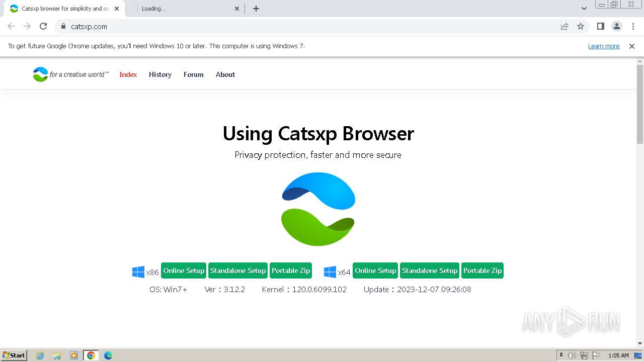Open the Chrome side panel
The width and height of the screenshot is (644, 362).
[x=600, y=26]
